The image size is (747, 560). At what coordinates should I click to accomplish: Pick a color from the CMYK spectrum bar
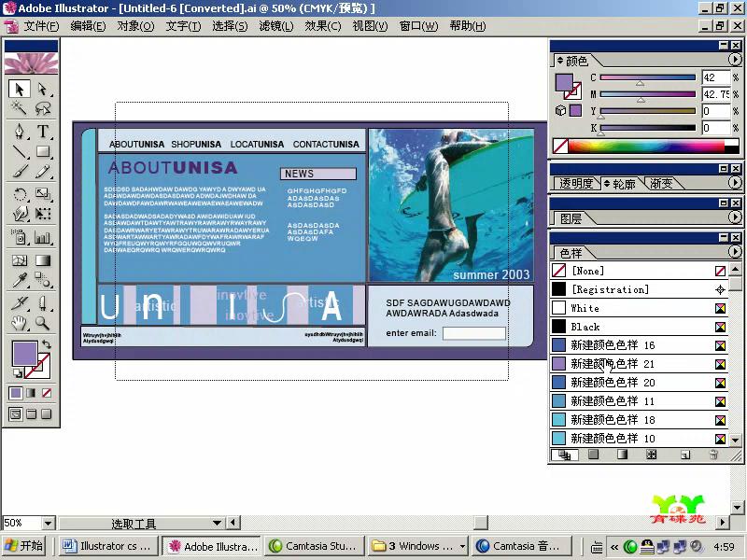tap(645, 146)
